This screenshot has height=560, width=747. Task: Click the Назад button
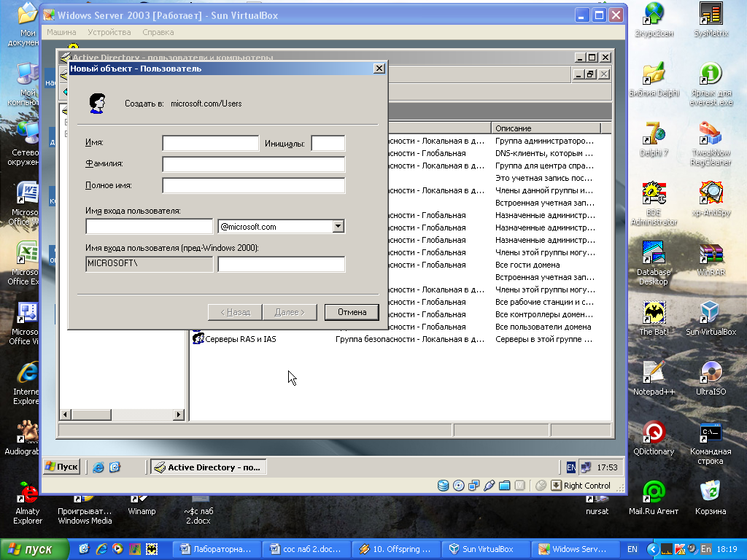235,312
